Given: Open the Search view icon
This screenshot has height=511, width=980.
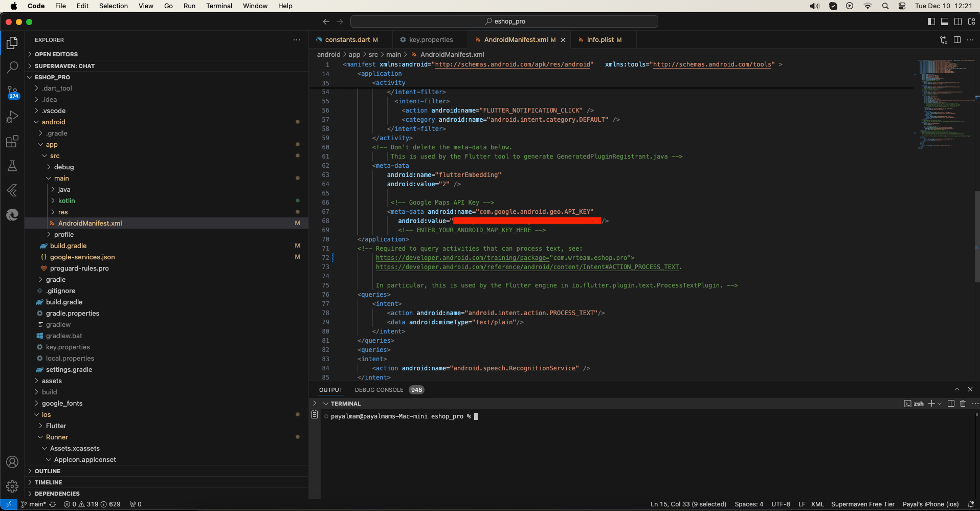Looking at the screenshot, I should point(12,68).
